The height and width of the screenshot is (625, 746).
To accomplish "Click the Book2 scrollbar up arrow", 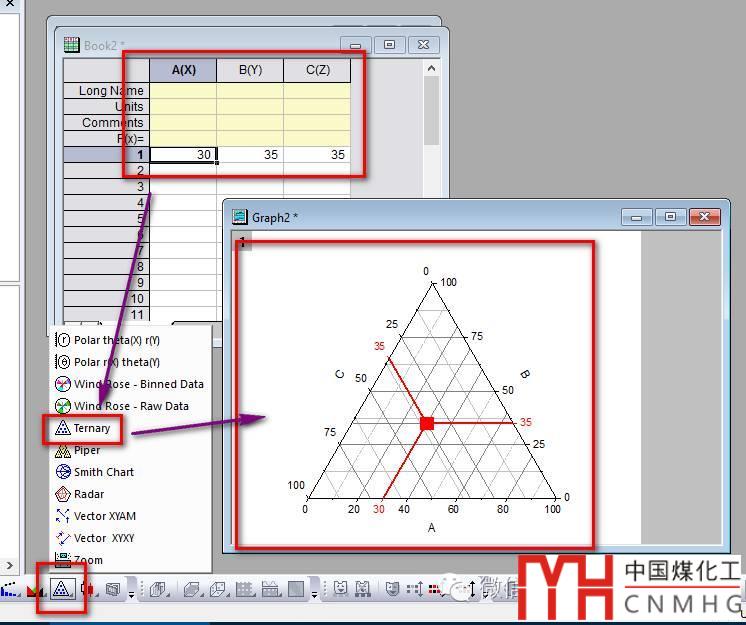I will (x=431, y=68).
